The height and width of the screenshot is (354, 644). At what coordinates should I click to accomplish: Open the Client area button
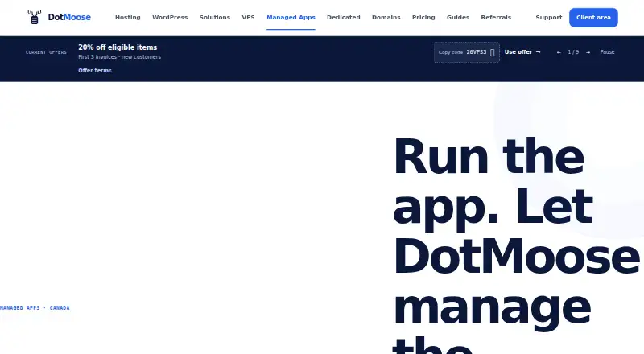coord(593,17)
